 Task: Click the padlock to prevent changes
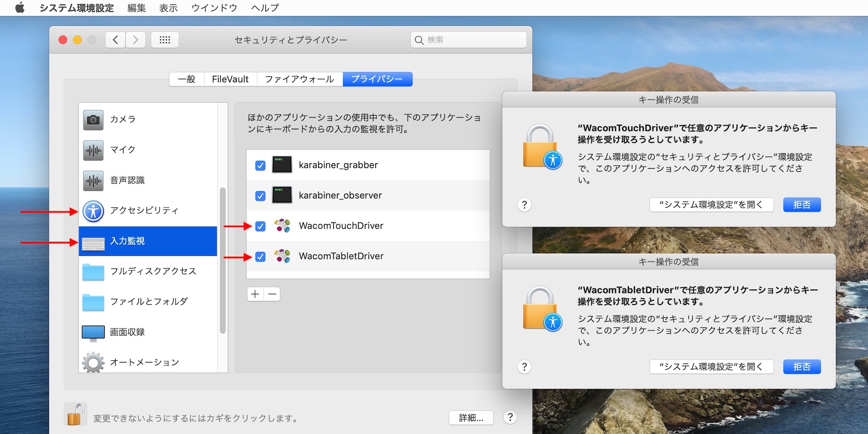click(75, 415)
